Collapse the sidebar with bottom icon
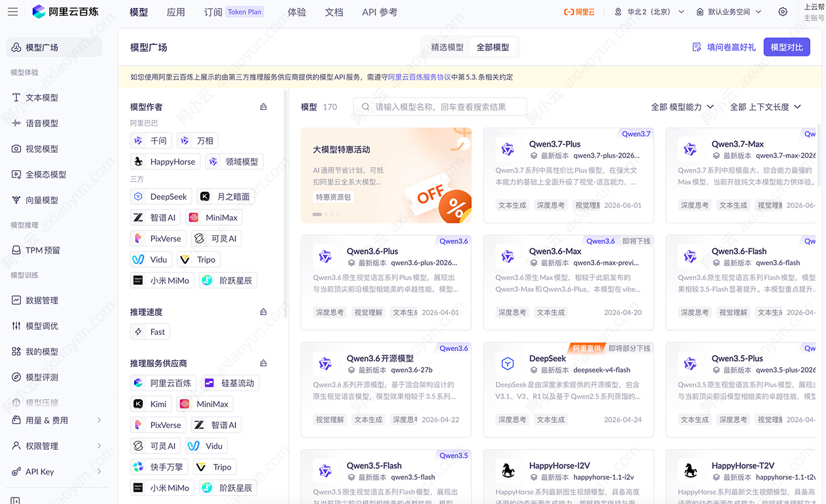Screen dimensions: 826x504 (x=15, y=500)
